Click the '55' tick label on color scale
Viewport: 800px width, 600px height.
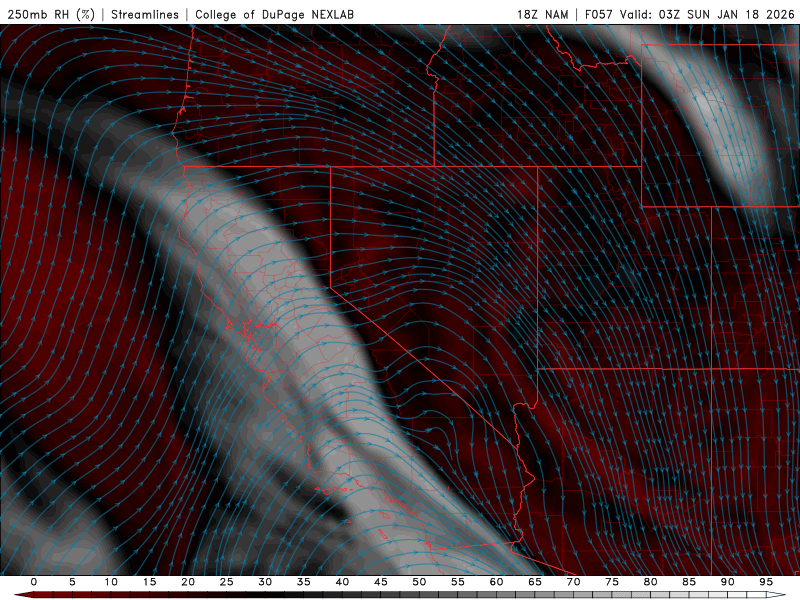[458, 582]
